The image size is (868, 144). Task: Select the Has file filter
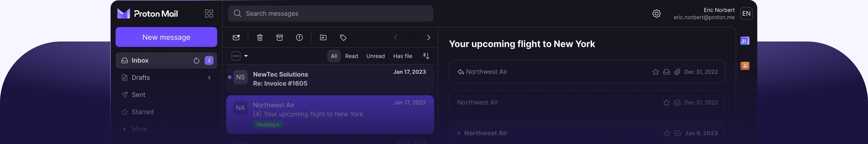click(402, 56)
